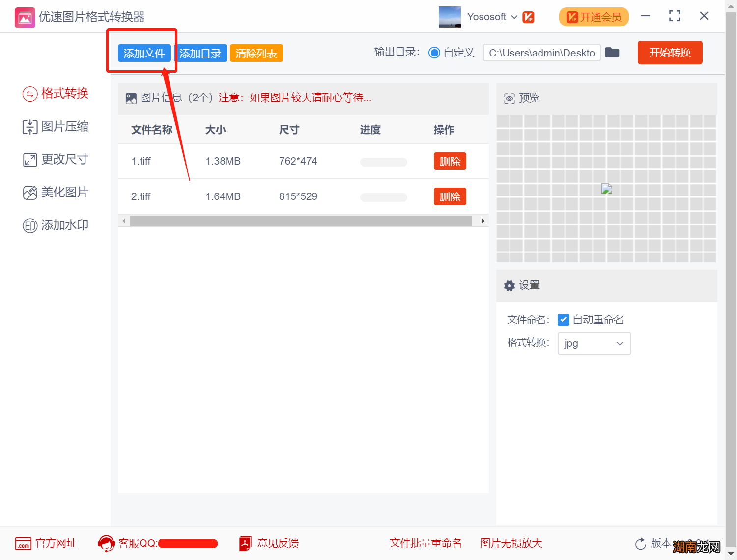Uncheck 自动重命名 auto-rename
The height and width of the screenshot is (560, 737).
[x=564, y=319]
